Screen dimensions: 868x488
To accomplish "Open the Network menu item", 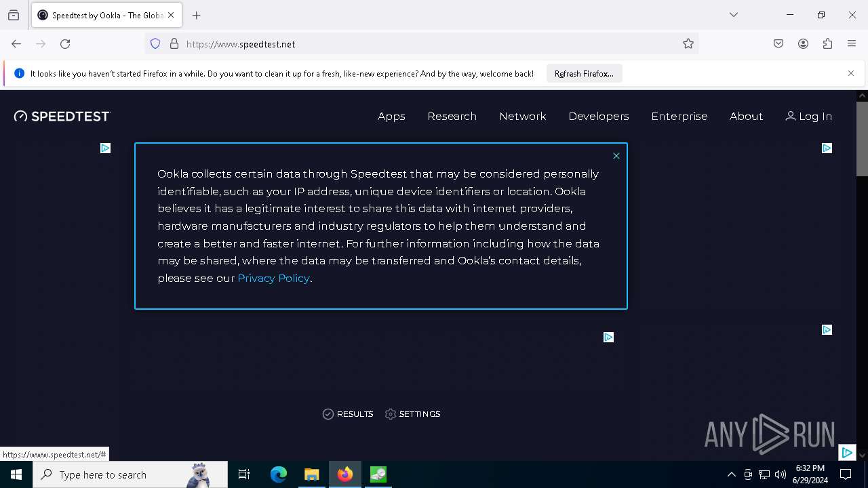I will (x=522, y=117).
